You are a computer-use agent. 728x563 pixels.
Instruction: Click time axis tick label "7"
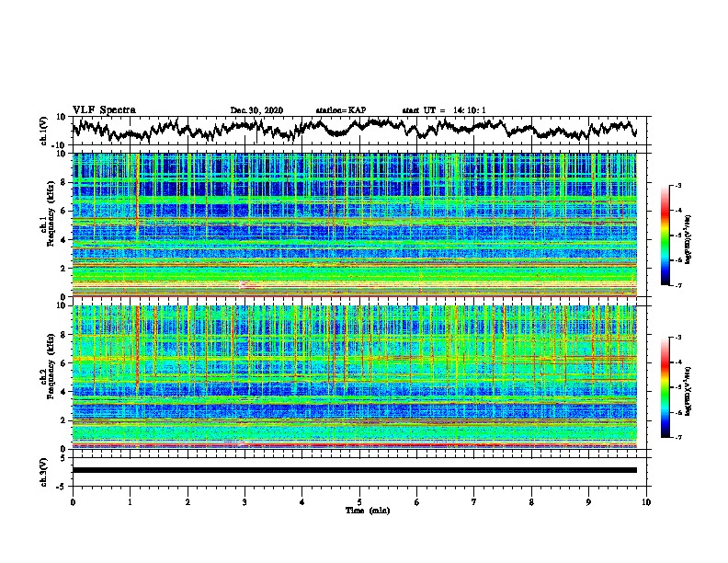474,502
